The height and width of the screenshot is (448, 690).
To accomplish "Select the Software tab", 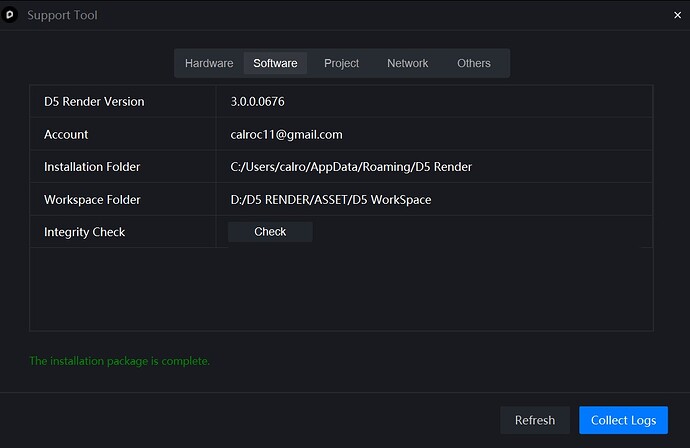I will pyautogui.click(x=275, y=63).
